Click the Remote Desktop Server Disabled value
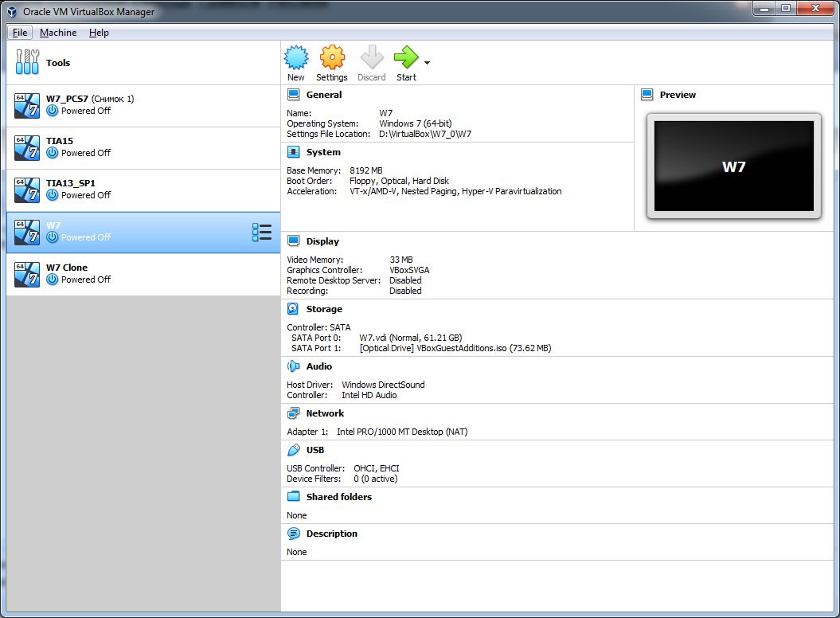The height and width of the screenshot is (618, 840). click(405, 280)
